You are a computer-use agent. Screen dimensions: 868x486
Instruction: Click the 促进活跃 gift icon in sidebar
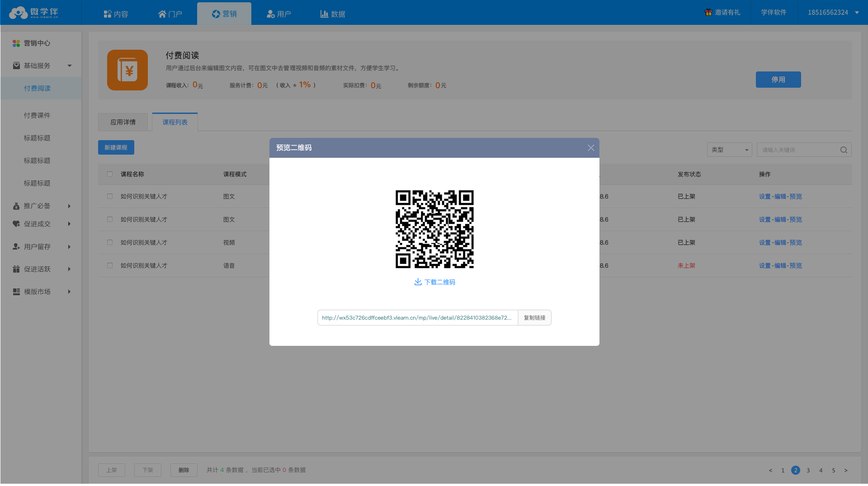[x=16, y=269]
